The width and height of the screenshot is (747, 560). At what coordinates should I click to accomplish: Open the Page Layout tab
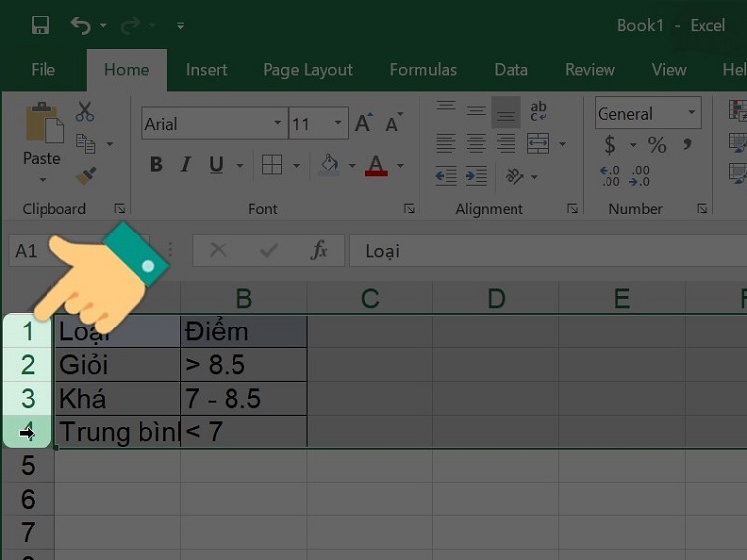click(x=308, y=70)
